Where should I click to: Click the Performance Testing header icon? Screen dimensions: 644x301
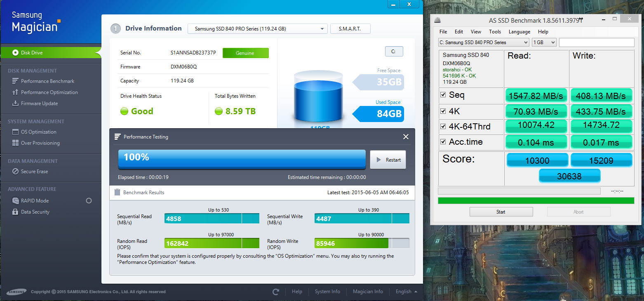tap(118, 136)
